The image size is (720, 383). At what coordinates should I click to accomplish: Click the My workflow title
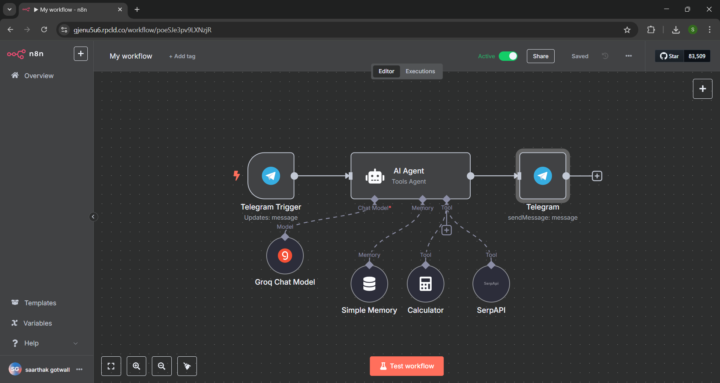[131, 56]
